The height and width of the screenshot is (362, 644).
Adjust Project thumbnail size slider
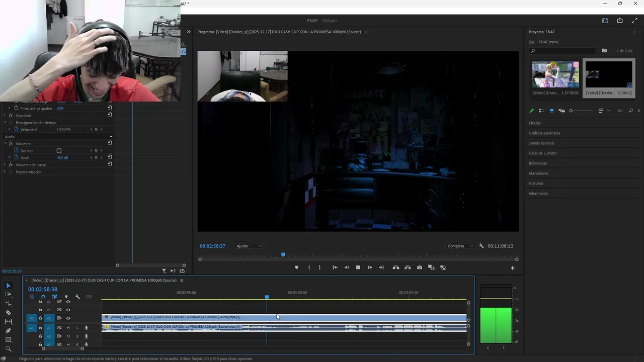click(581, 111)
